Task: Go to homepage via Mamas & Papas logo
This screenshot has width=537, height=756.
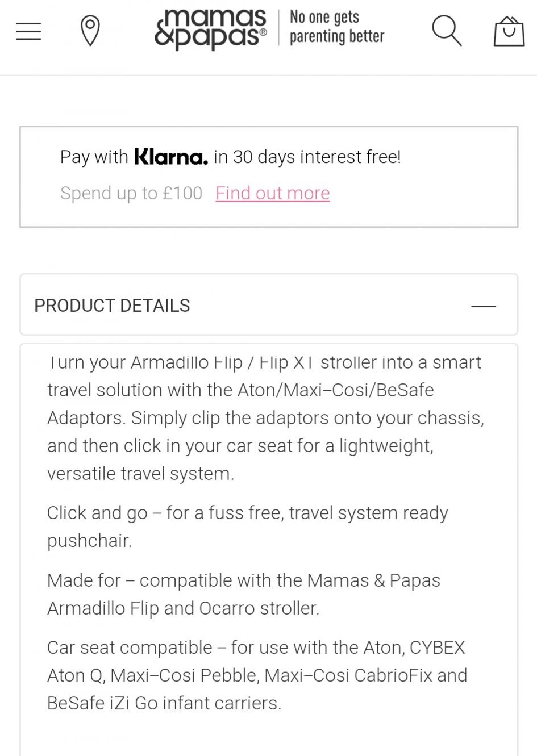Action: click(211, 28)
